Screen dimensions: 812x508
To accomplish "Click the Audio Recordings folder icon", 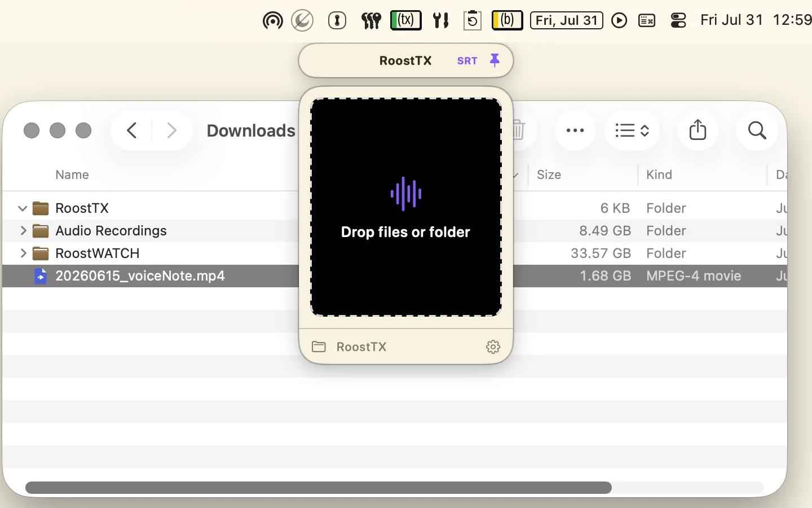I will click(41, 231).
